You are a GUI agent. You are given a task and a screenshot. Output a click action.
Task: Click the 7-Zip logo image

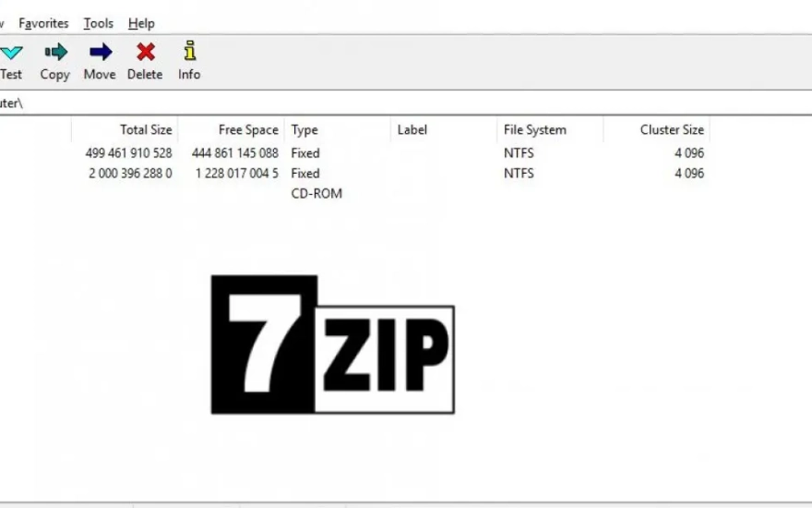click(x=332, y=345)
